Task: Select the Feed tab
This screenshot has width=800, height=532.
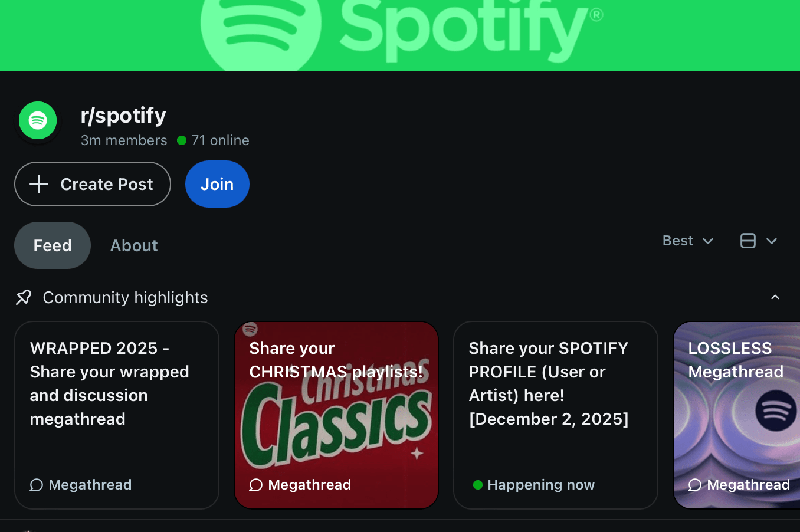Action: tap(53, 245)
